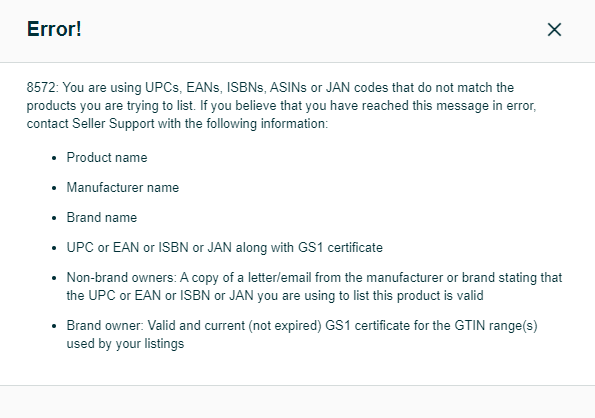This screenshot has height=418, width=595.
Task: Click the 8572 error code number
Action: [41, 88]
